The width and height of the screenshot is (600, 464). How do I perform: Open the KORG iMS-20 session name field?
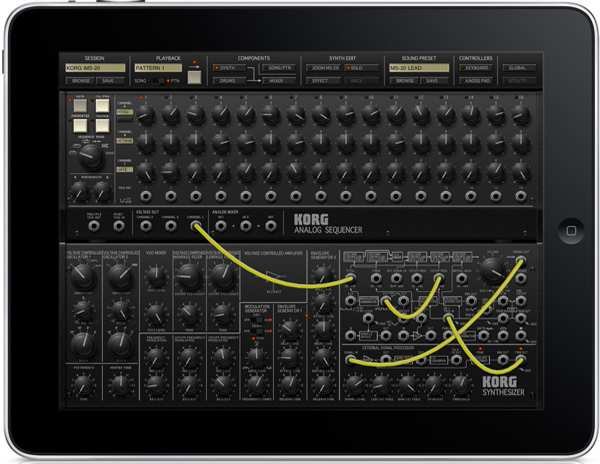[x=95, y=68]
